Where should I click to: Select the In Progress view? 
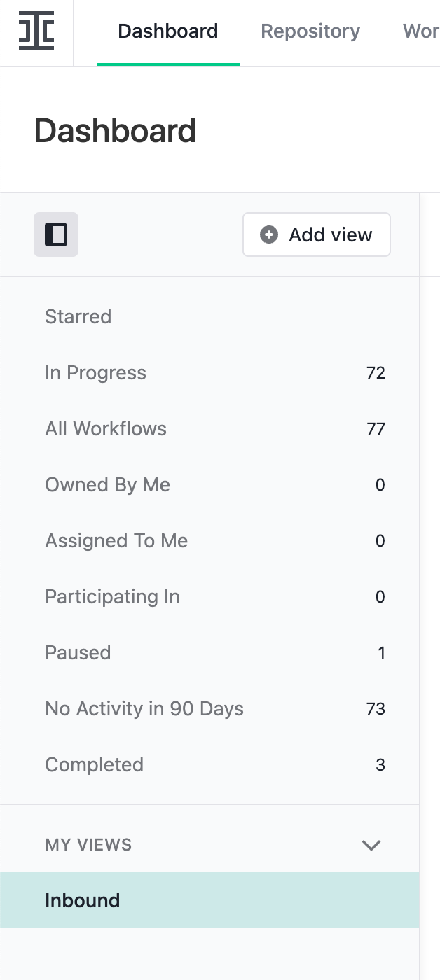coord(95,372)
